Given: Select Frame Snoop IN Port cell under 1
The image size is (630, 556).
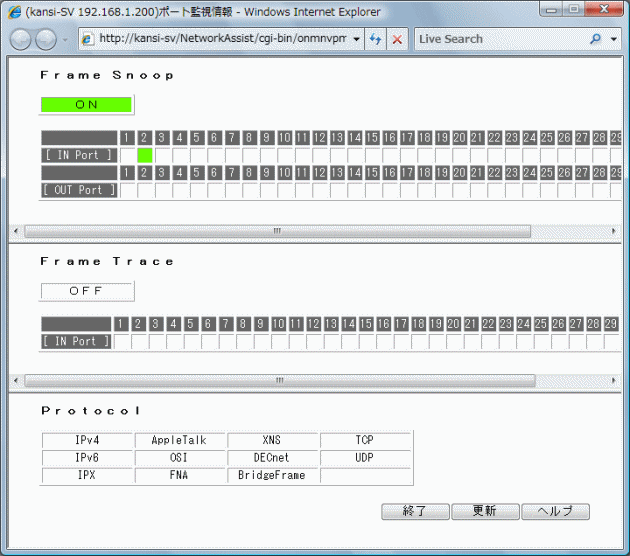Looking at the screenshot, I should [127, 155].
